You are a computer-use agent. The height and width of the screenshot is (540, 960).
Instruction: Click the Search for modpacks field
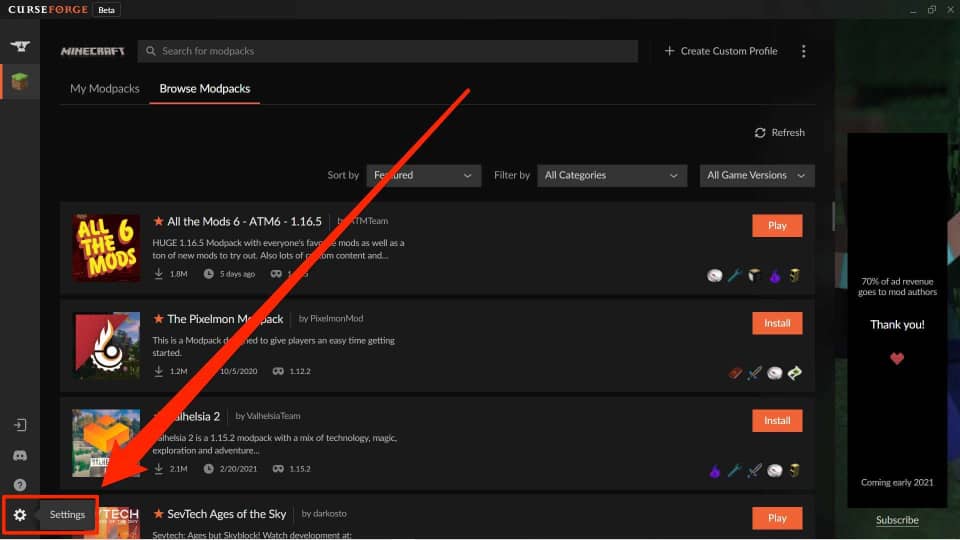(x=388, y=51)
